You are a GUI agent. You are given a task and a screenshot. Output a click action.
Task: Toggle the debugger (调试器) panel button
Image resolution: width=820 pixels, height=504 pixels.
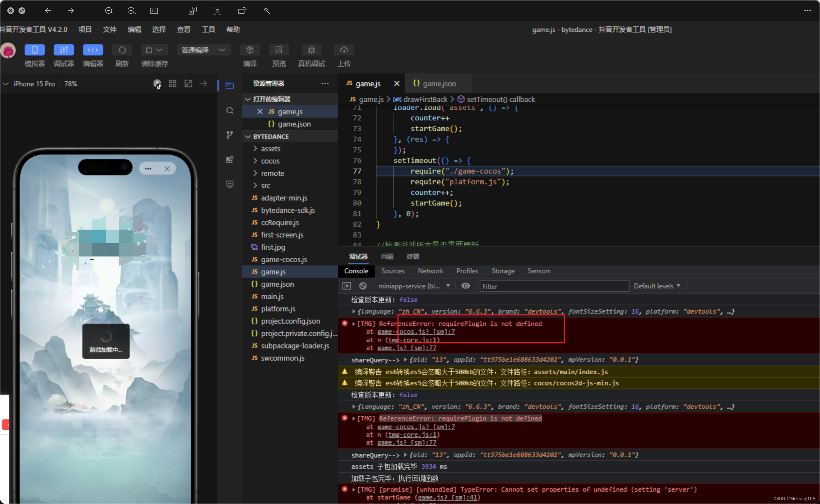click(63, 50)
